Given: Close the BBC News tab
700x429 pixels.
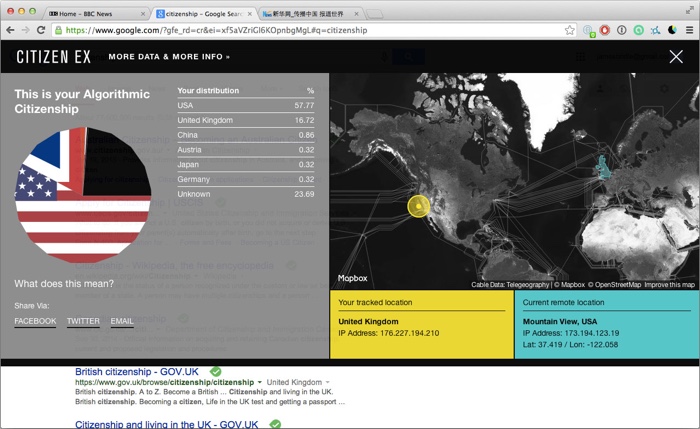Looking at the screenshot, I should [x=143, y=14].
